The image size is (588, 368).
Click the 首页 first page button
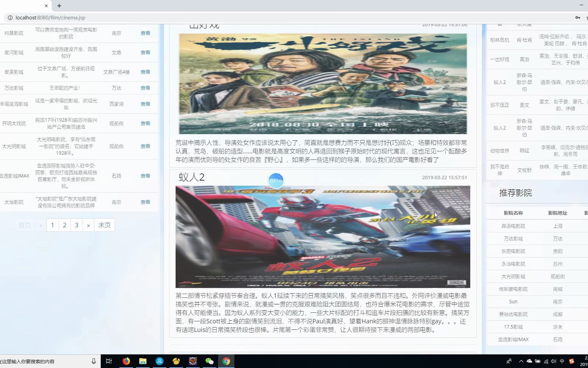(x=24, y=225)
